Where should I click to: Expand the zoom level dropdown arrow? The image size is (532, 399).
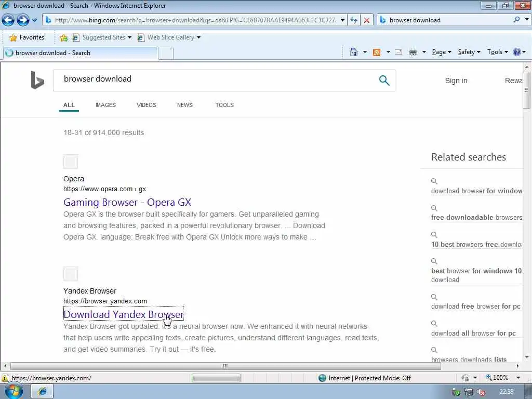click(518, 378)
